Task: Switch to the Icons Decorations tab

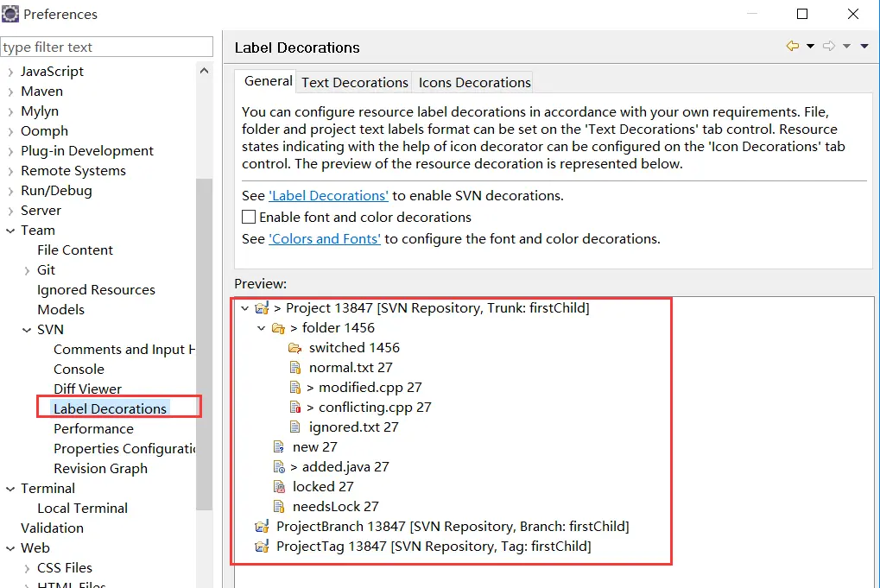Action: pos(474,83)
